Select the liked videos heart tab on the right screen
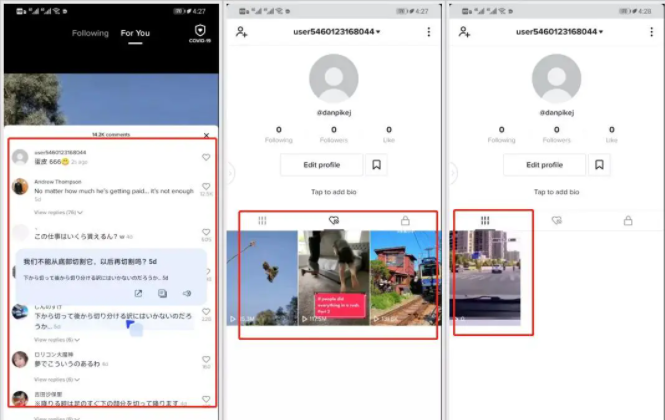This screenshot has height=420, width=665. pyautogui.click(x=556, y=221)
